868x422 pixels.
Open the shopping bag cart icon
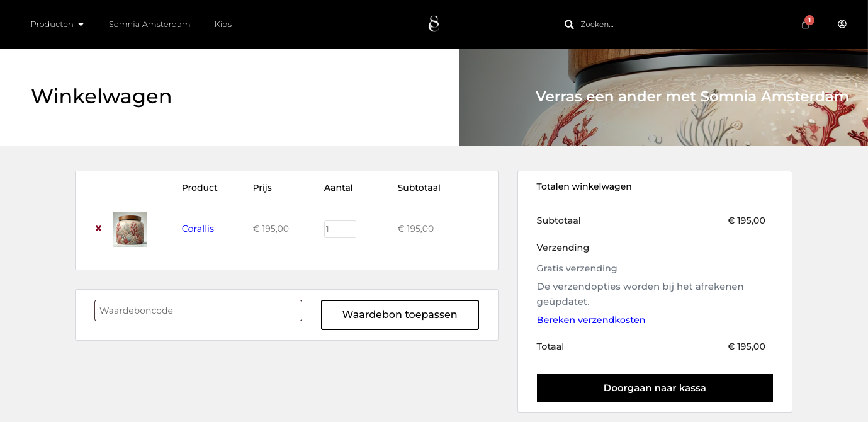point(805,25)
